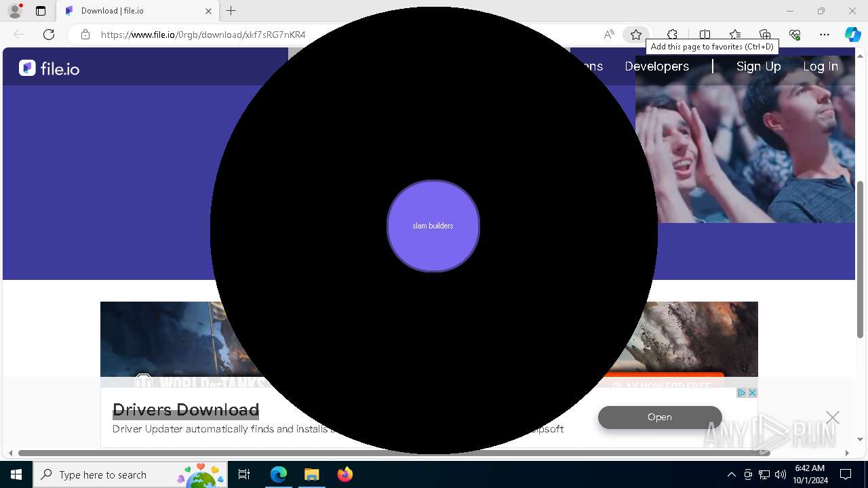Close the Drivers Download ad with X

pos(752,393)
